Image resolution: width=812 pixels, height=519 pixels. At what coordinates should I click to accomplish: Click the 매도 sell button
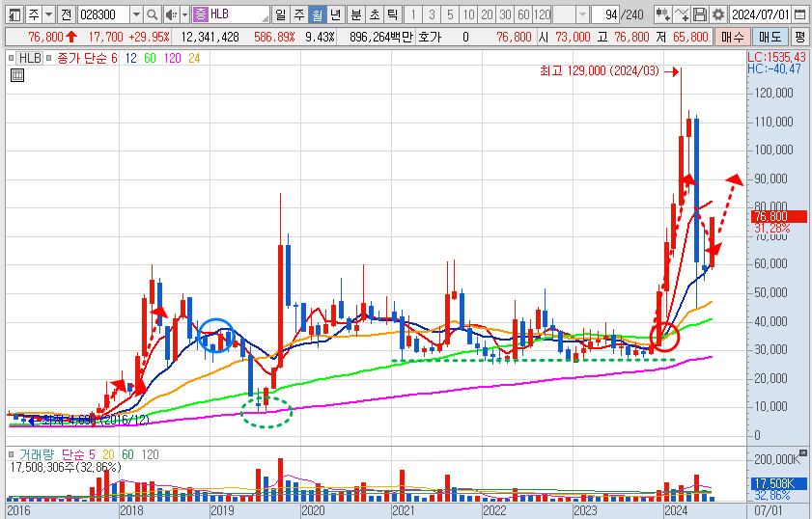pos(770,38)
